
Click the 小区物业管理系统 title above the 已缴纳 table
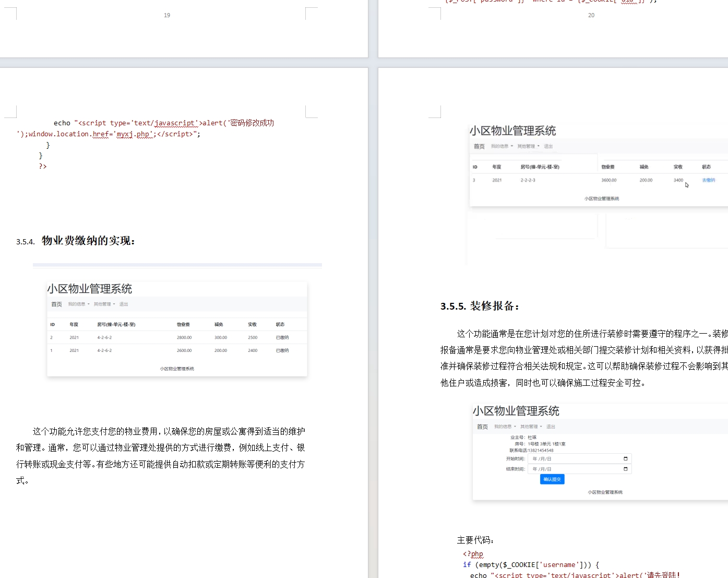tap(90, 289)
